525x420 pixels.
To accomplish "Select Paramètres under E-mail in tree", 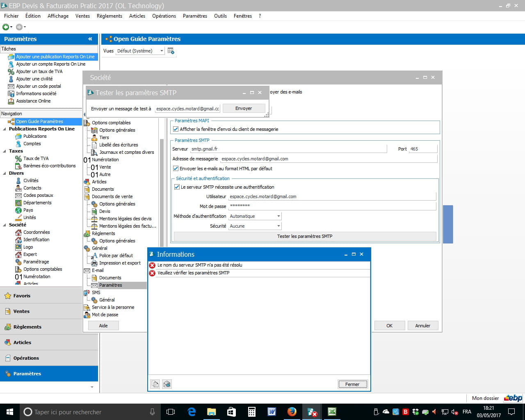I will click(111, 285).
